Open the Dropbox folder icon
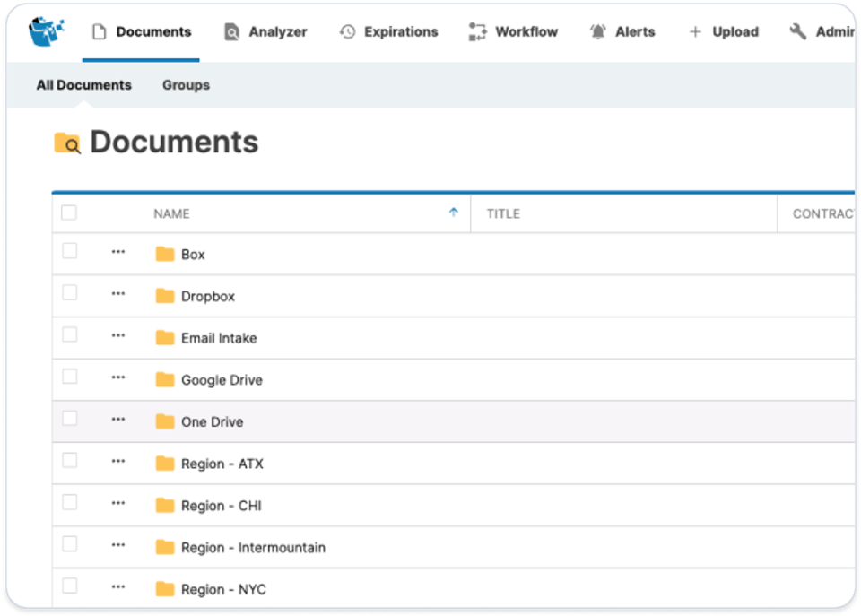The image size is (861, 616). (x=164, y=296)
